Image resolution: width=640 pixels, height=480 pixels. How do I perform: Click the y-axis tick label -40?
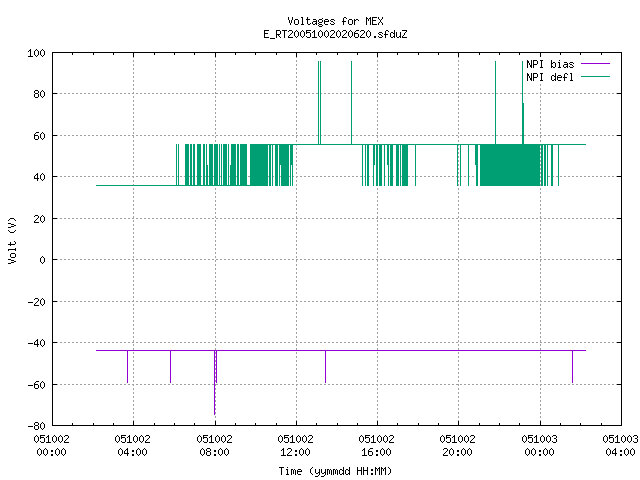(x=36, y=343)
